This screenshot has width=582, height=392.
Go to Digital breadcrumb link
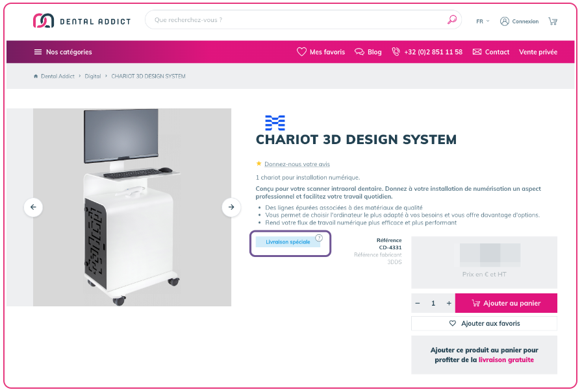pyautogui.click(x=93, y=76)
